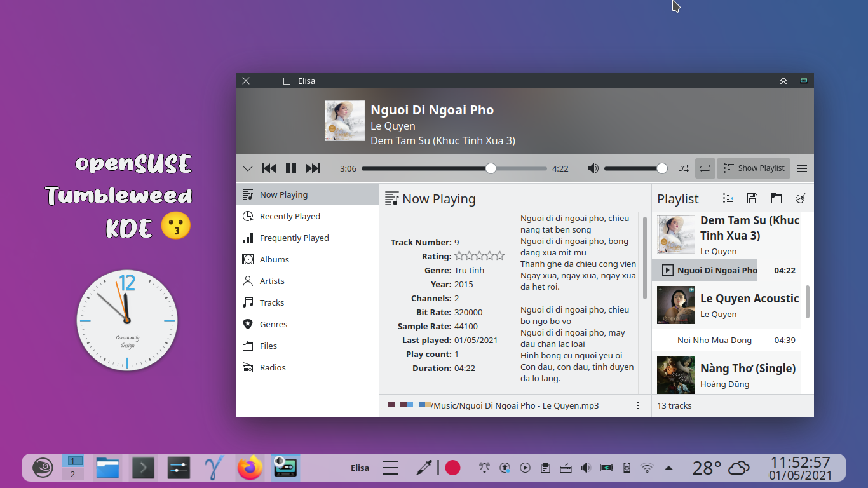Rate the track with the fifth star
The width and height of the screenshot is (868, 488).
499,256
